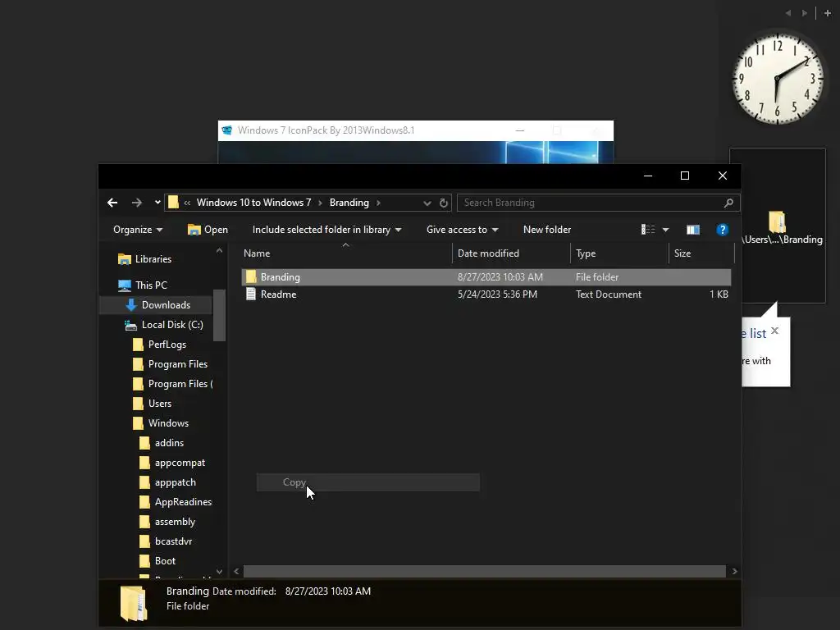The width and height of the screenshot is (840, 630).
Task: Open recent locations dropdown arrow
Action: (157, 203)
